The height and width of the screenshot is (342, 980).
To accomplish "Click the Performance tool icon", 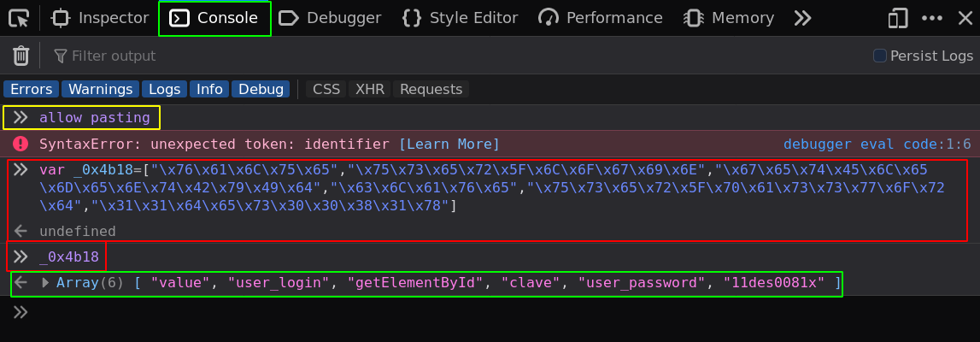I will pos(549,18).
